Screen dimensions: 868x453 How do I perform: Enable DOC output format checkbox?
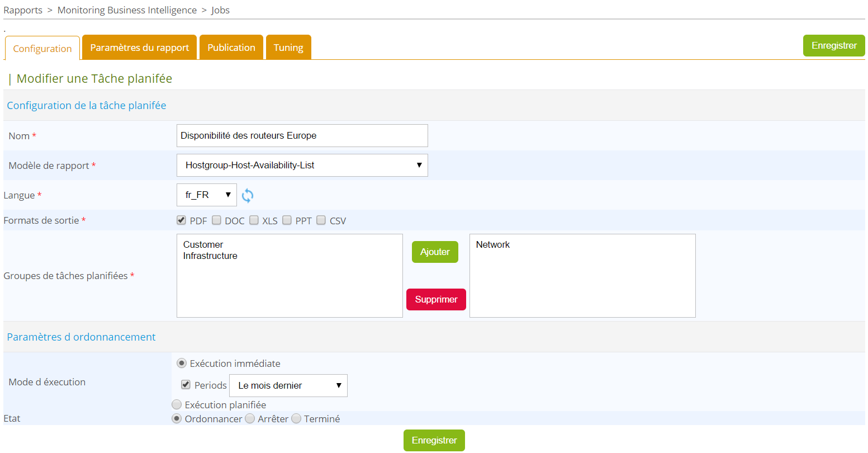pos(217,220)
